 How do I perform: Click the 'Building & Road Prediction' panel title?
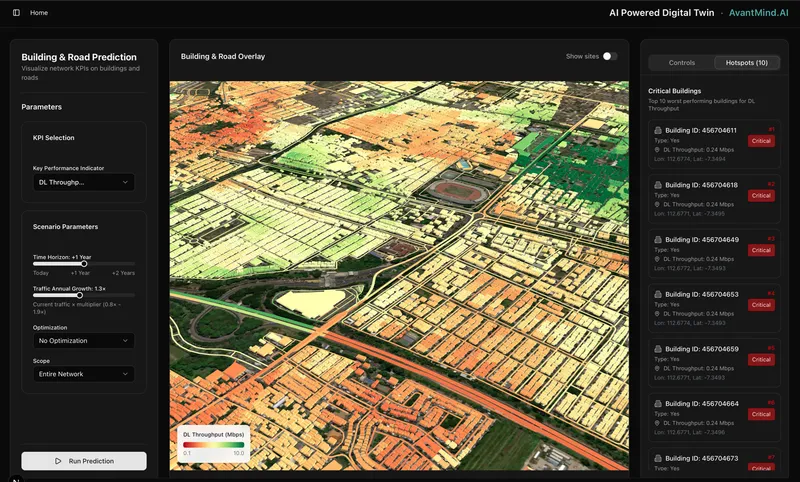pos(79,57)
